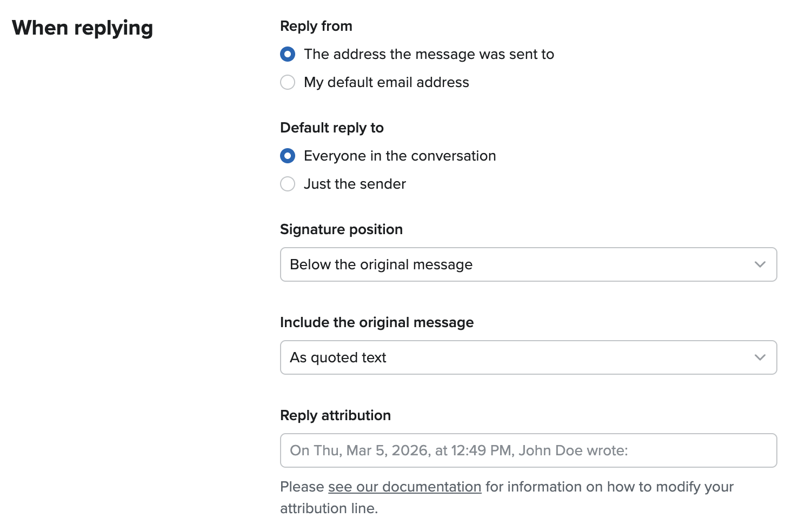Select 'The address the message was sent to' radio button
This screenshot has width=812, height=531.
click(288, 54)
